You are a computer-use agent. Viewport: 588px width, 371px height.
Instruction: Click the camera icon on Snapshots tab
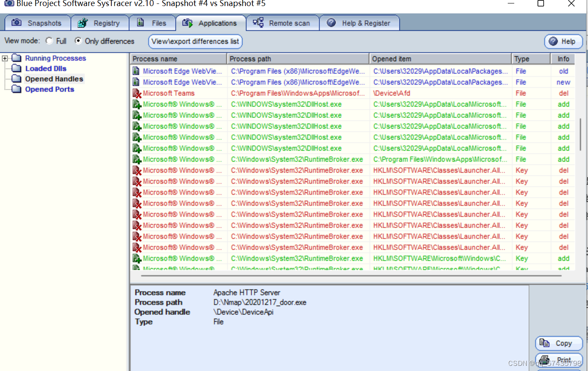[x=17, y=23]
